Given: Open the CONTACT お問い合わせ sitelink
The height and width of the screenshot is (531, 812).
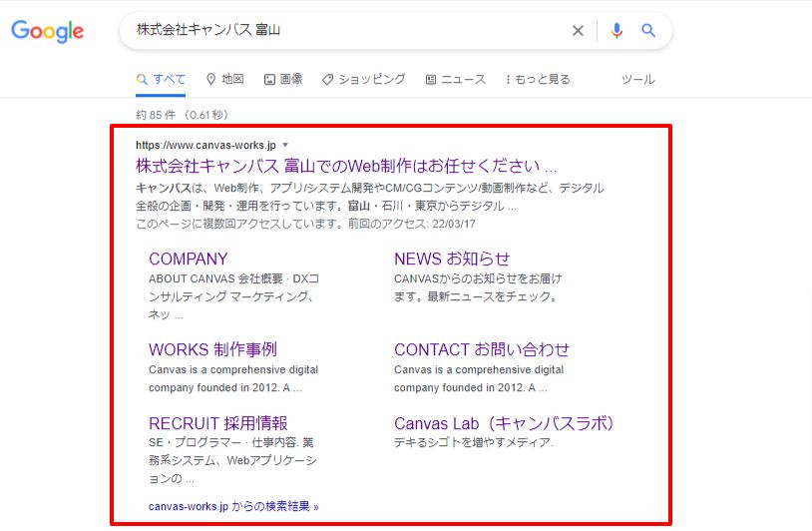Looking at the screenshot, I should coord(482,349).
